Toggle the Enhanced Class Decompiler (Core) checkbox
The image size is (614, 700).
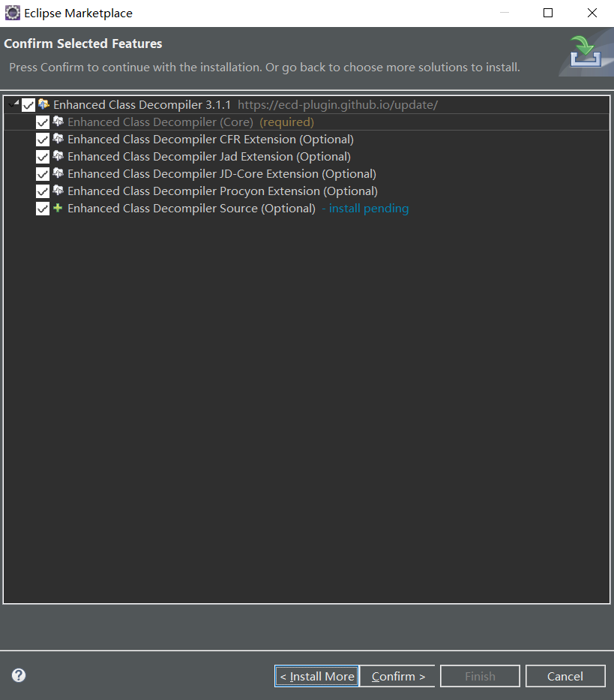coord(43,122)
